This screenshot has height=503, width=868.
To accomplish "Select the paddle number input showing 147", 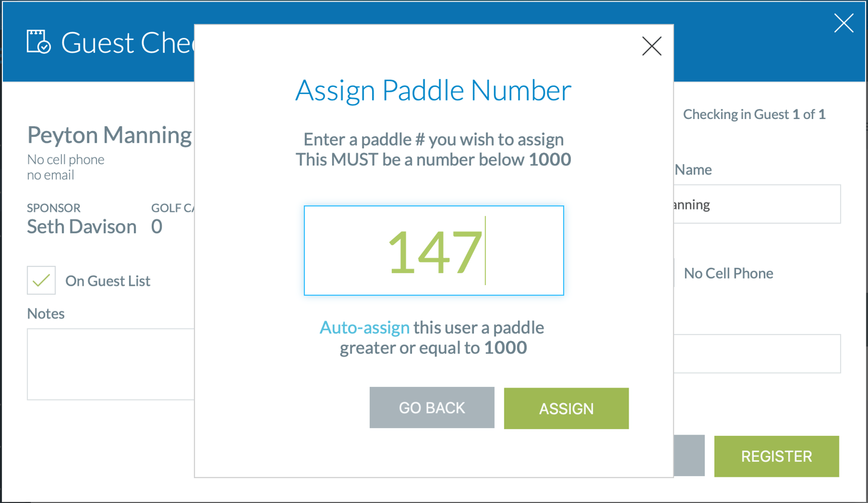I will click(433, 250).
